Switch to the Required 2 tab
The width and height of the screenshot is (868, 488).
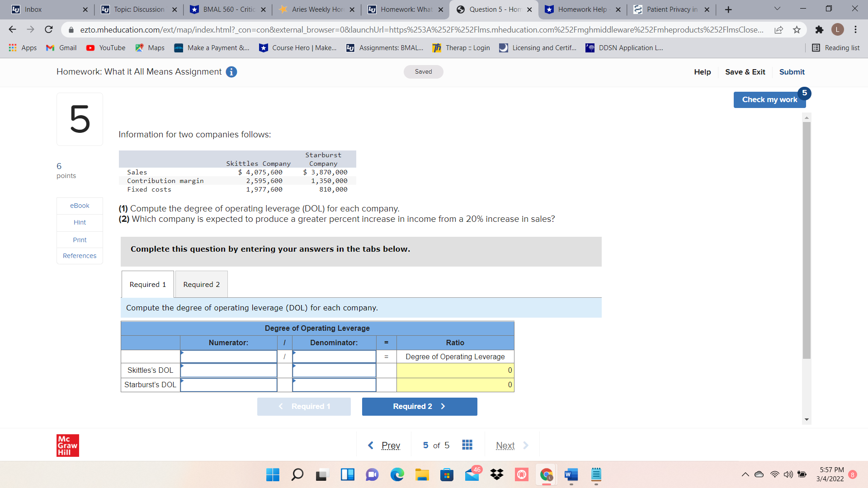click(201, 284)
